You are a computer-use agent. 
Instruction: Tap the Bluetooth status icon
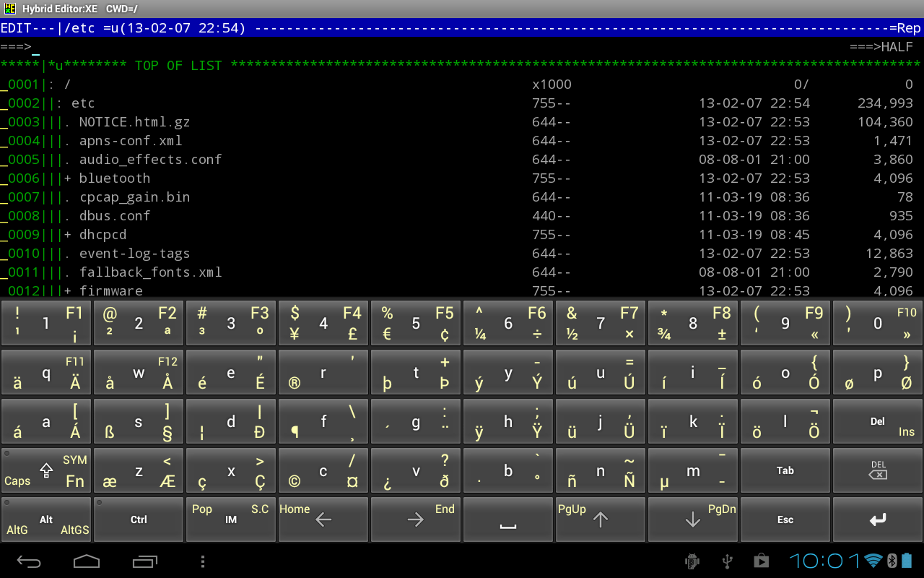pos(892,561)
